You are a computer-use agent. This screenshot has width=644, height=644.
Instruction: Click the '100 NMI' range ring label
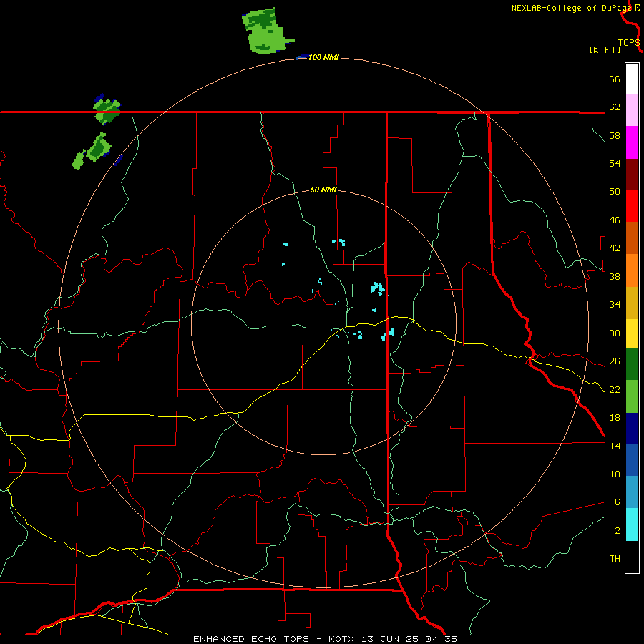323,57
